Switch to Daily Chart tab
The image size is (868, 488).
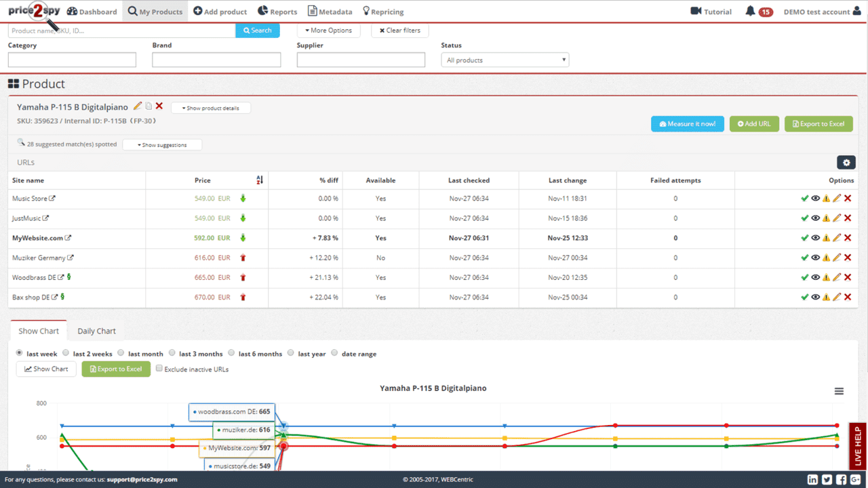[96, 331]
